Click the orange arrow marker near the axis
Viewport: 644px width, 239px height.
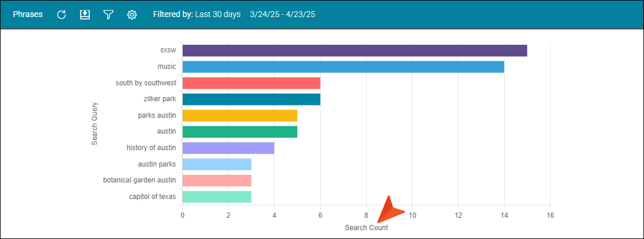[x=390, y=210]
